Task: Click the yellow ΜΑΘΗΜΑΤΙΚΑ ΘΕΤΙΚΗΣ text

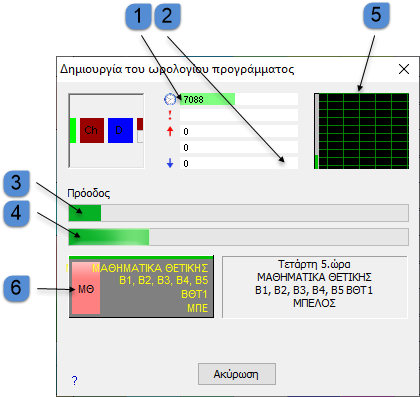Action: pyautogui.click(x=150, y=268)
